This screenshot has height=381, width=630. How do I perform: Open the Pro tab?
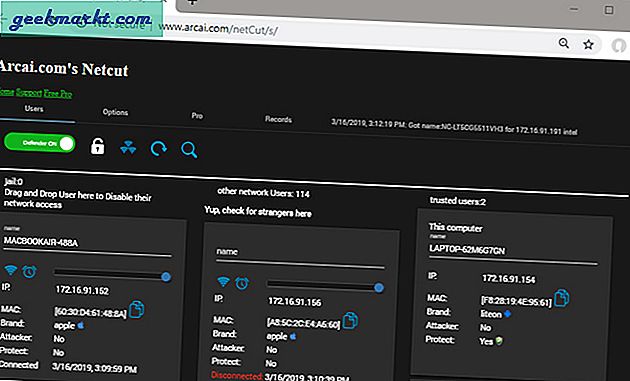(197, 116)
